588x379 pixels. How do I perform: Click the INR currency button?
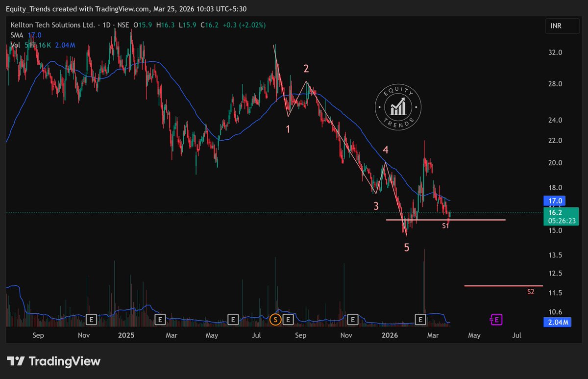[x=562, y=26]
